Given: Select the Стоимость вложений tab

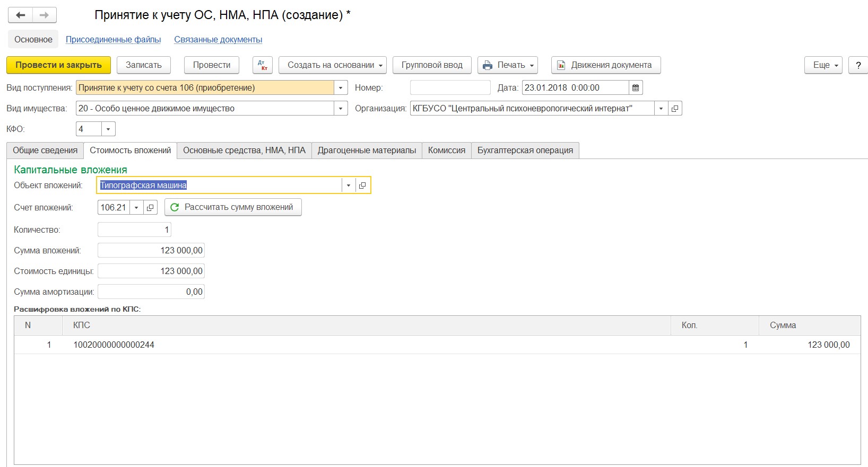Looking at the screenshot, I should (x=131, y=151).
